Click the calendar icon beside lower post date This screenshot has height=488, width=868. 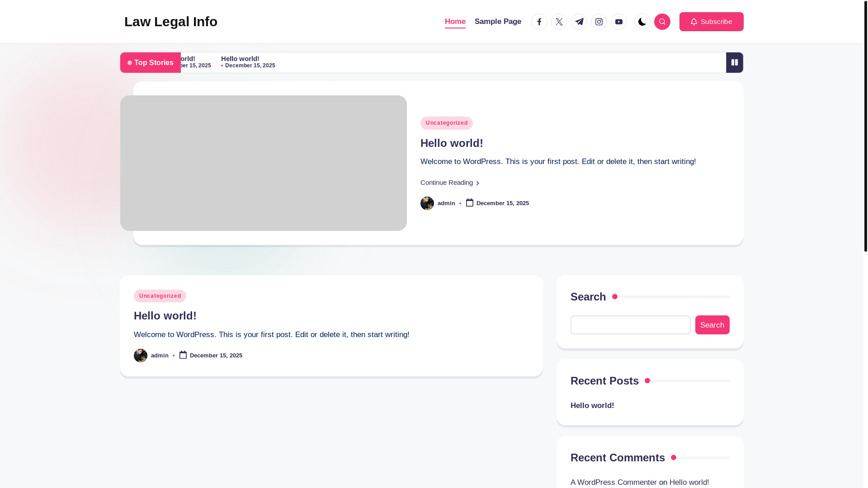pos(183,355)
